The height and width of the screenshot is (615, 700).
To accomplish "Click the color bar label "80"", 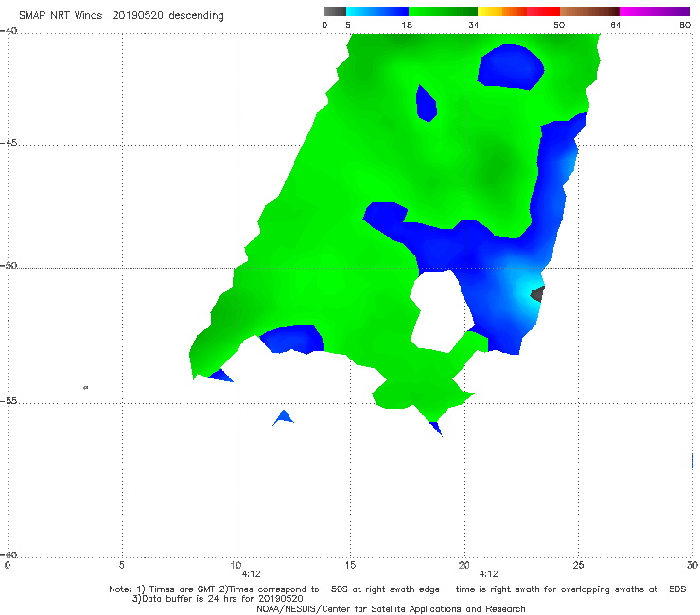I will 685,25.
